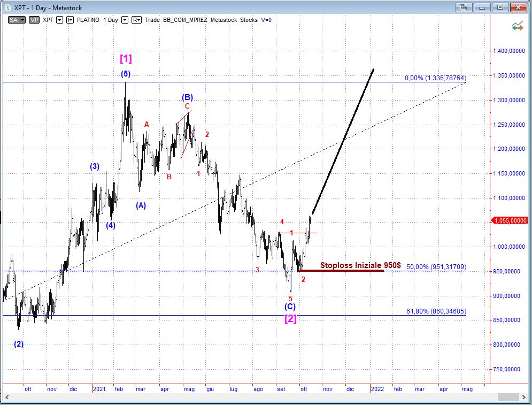Click the BB_COM_MPREZ text
532x405 pixels.
[185, 20]
